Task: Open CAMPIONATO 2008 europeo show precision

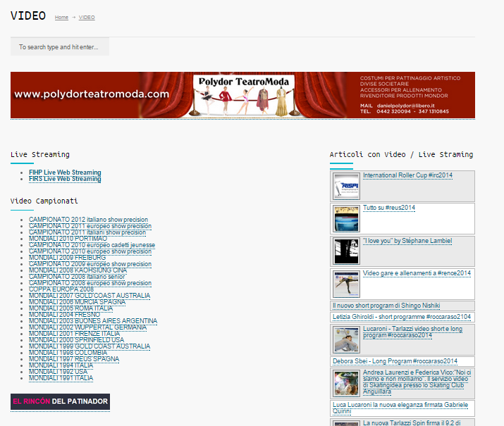Action: pyautogui.click(x=90, y=283)
